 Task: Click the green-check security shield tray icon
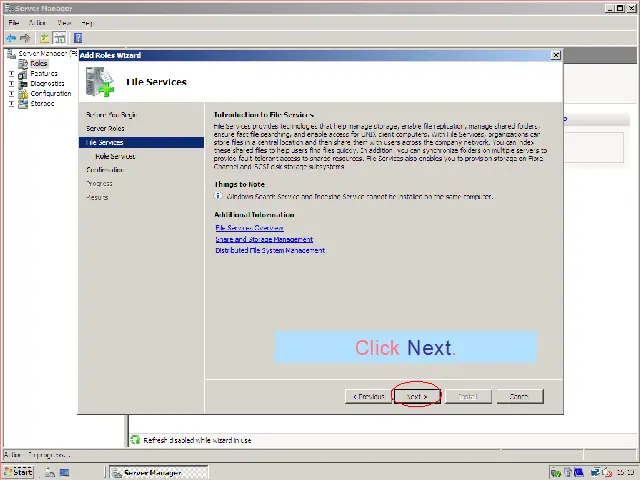coord(556,473)
